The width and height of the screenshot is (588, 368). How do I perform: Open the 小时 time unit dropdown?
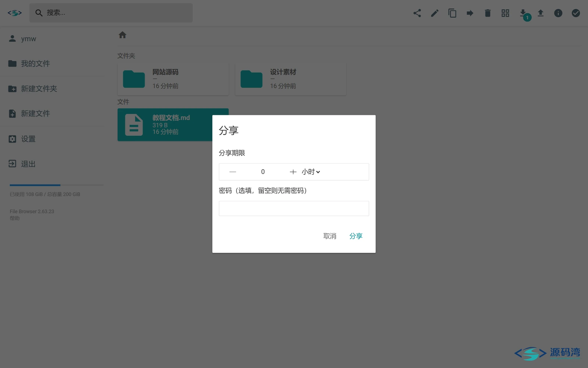tap(311, 172)
